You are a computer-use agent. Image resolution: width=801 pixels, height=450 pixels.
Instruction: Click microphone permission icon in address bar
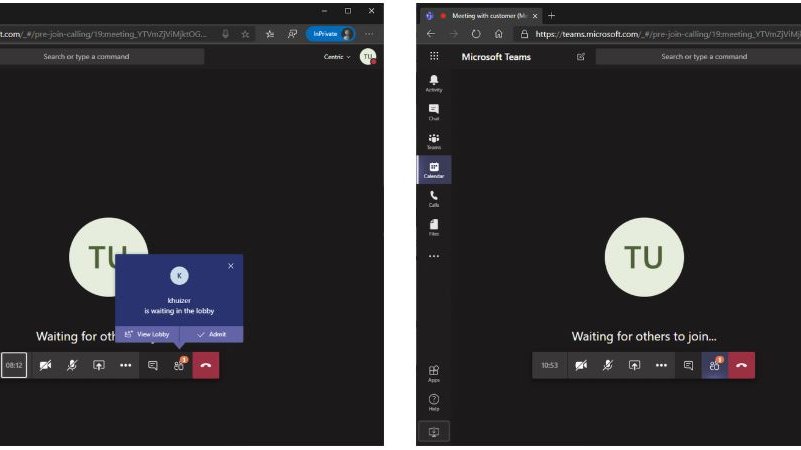point(225,34)
